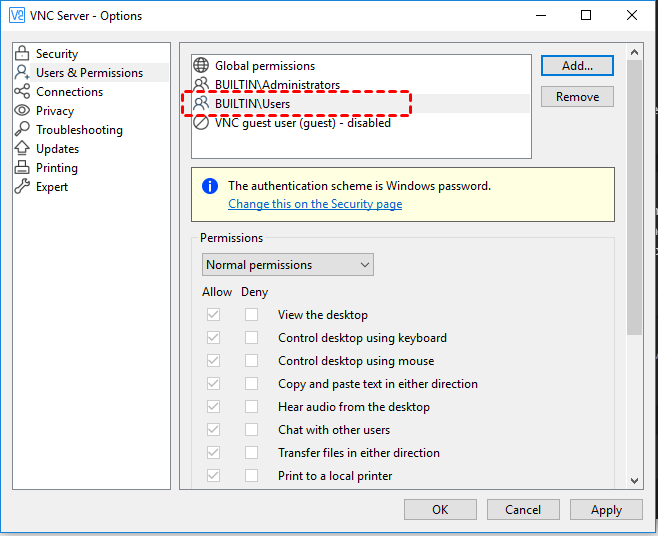Viewport: 658px width, 536px height.
Task: Select VNC guest user entry
Action: [x=302, y=123]
